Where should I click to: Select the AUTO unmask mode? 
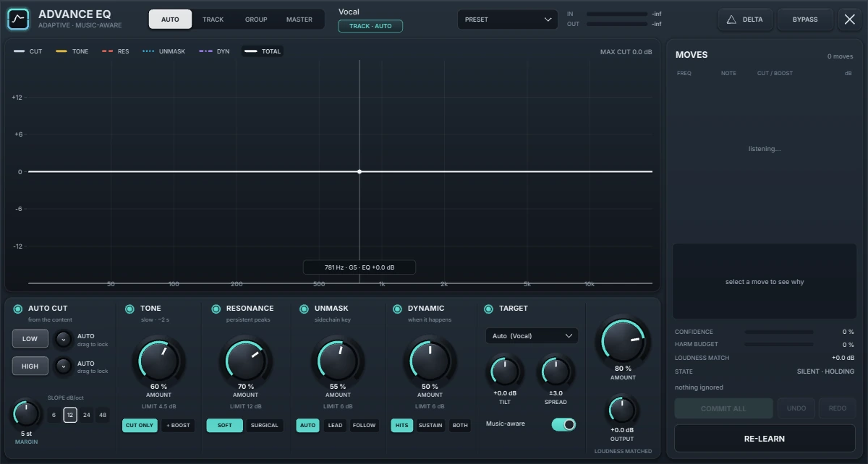[x=308, y=425]
